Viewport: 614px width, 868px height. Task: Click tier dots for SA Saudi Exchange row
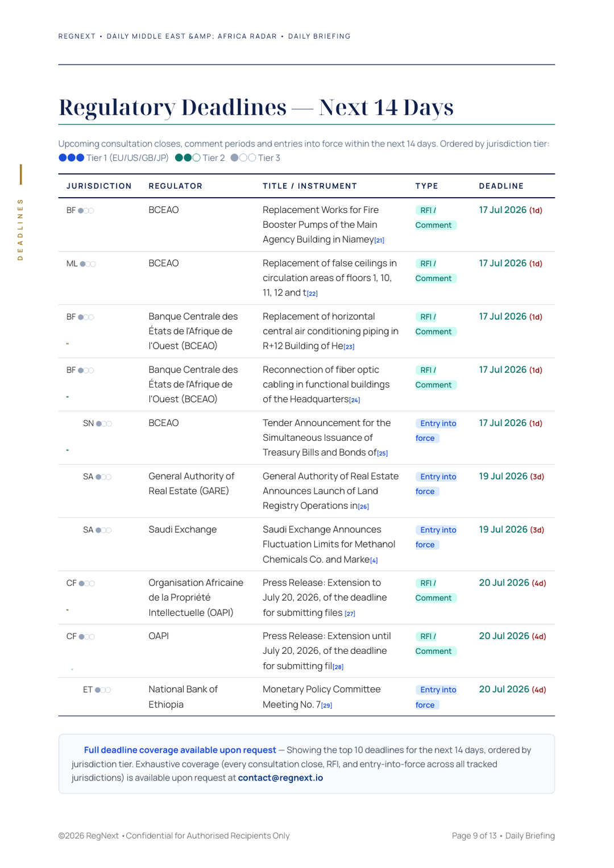[103, 531]
